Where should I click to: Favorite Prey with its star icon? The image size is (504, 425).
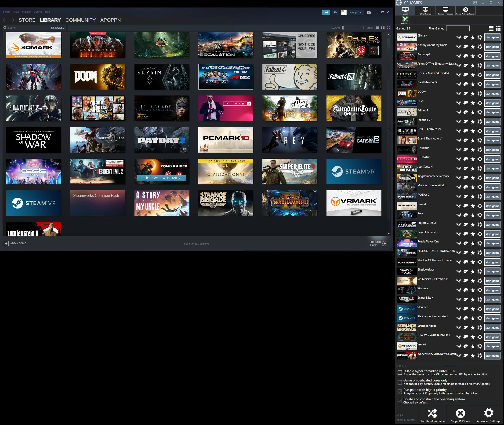pyautogui.click(x=473, y=215)
